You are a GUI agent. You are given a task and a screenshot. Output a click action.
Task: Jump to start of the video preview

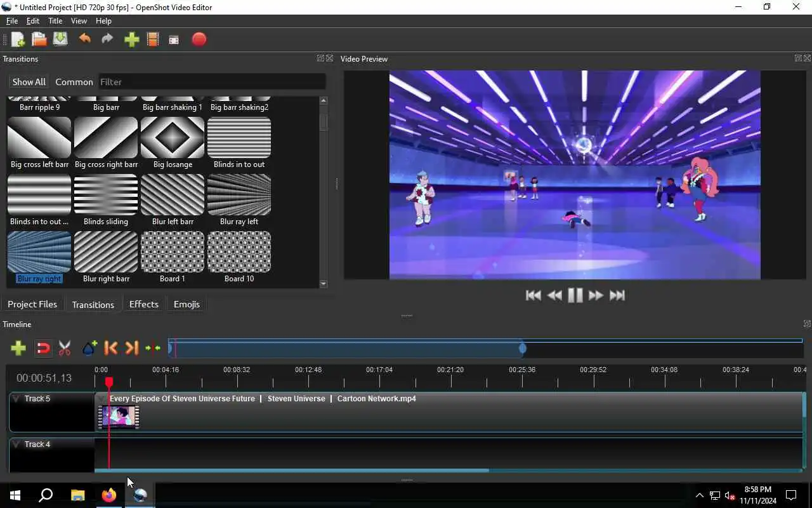click(x=534, y=295)
